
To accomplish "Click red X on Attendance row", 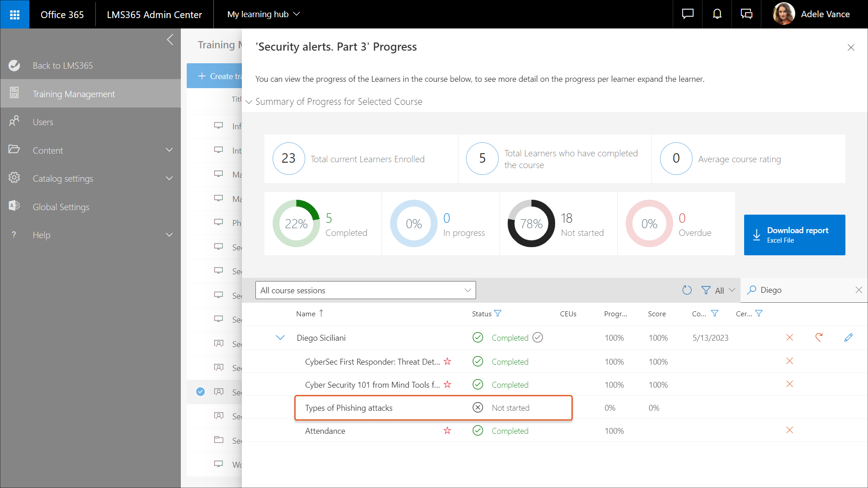I will [789, 430].
